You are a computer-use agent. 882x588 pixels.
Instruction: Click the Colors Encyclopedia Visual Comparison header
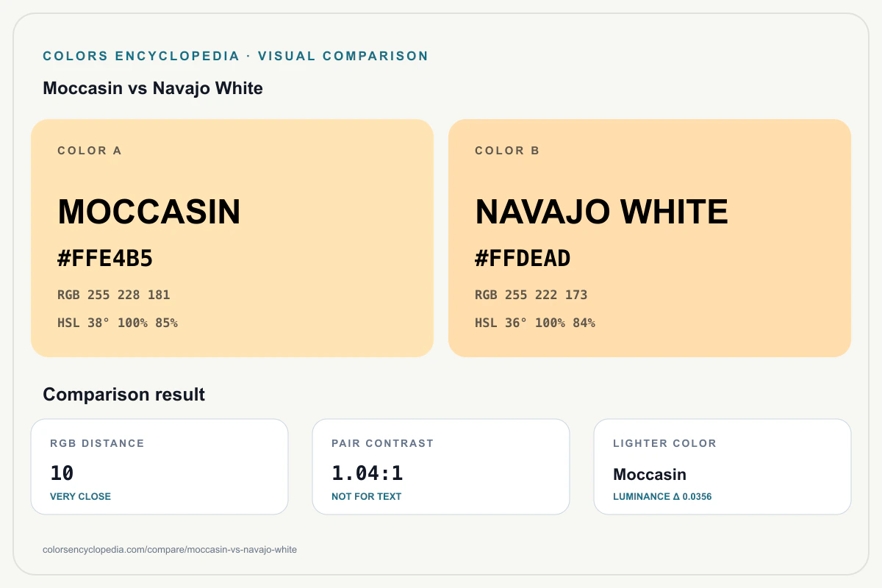236,56
